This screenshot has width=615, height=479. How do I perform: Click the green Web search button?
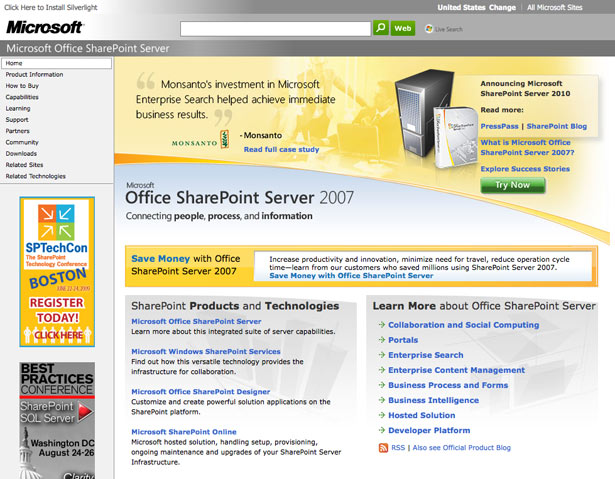[403, 28]
